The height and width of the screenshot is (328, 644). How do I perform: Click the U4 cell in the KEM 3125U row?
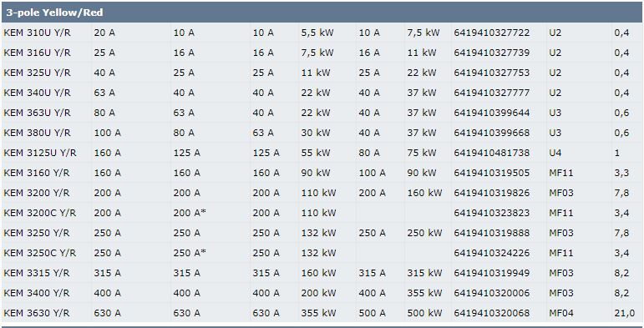point(555,153)
